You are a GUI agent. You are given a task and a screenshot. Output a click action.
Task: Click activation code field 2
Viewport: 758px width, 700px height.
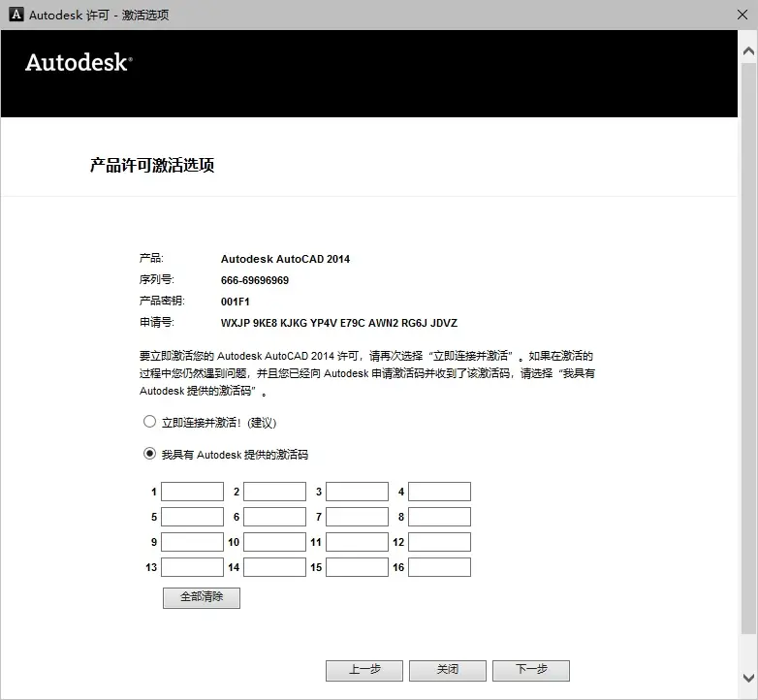coord(274,492)
